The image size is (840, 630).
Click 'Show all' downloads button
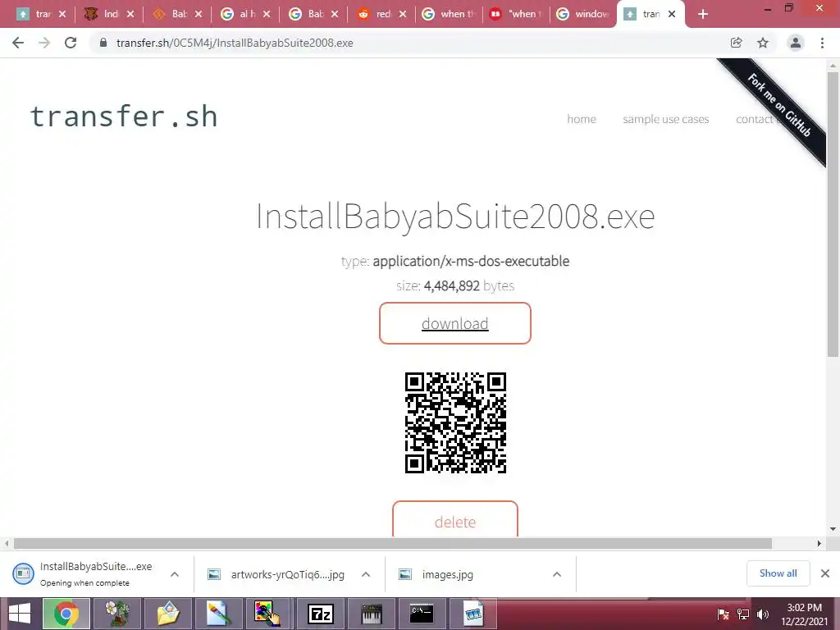coord(778,573)
